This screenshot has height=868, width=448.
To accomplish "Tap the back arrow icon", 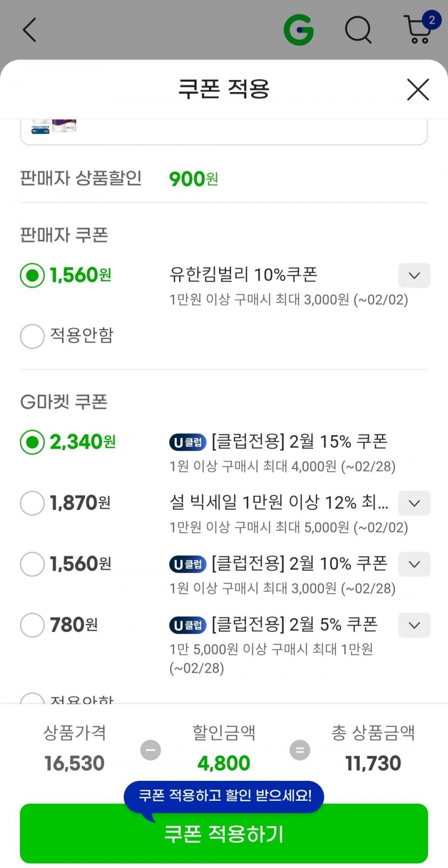I will [30, 30].
